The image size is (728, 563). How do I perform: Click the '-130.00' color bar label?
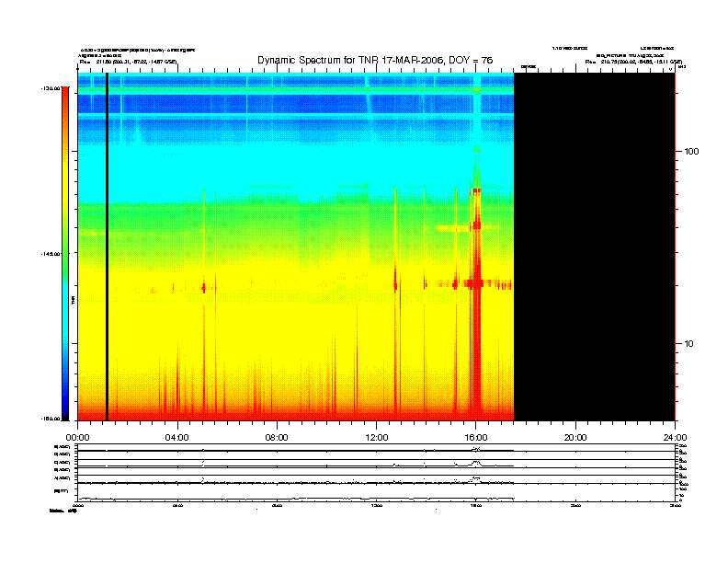[51, 88]
